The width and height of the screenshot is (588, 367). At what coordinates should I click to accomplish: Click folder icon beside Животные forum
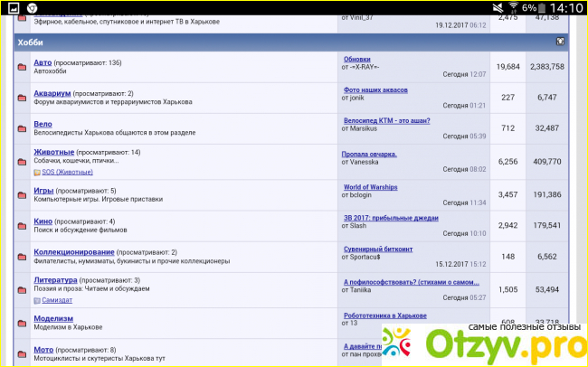pos(22,161)
